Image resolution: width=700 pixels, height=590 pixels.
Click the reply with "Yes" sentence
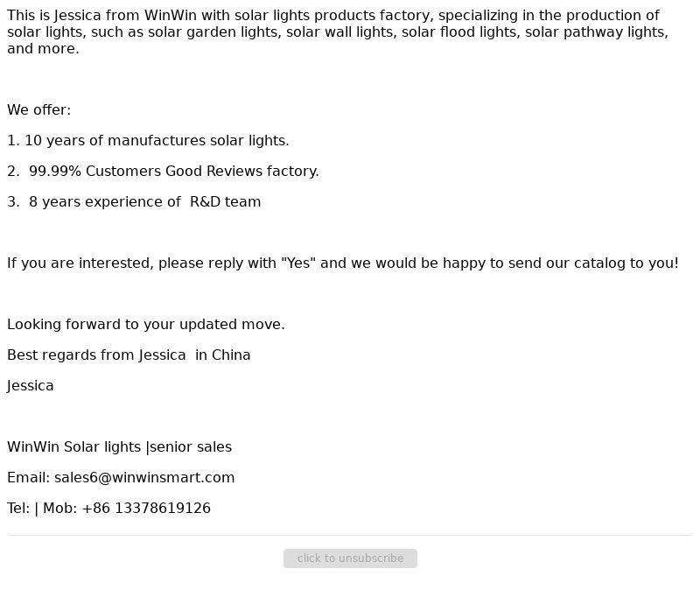343,263
